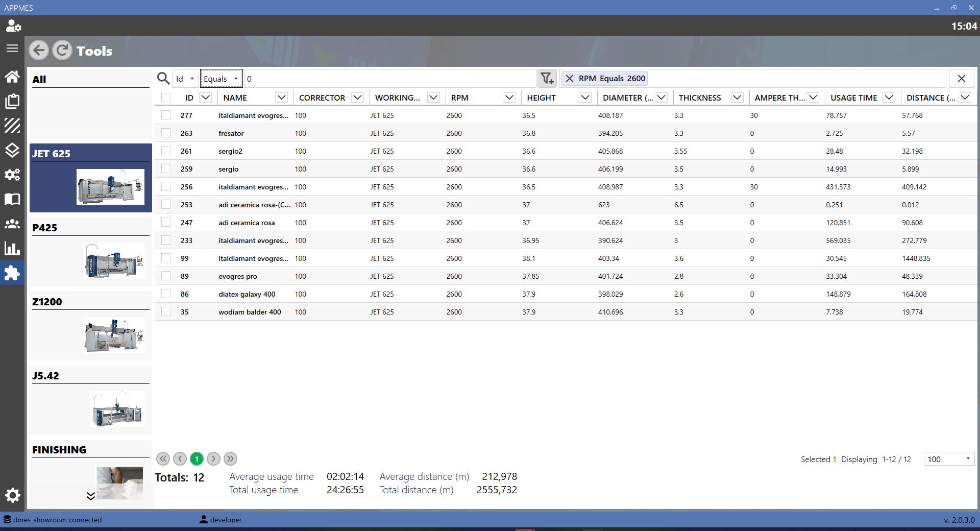The width and height of the screenshot is (980, 531).
Task: Toggle the select-all header checkbox
Action: pos(166,98)
